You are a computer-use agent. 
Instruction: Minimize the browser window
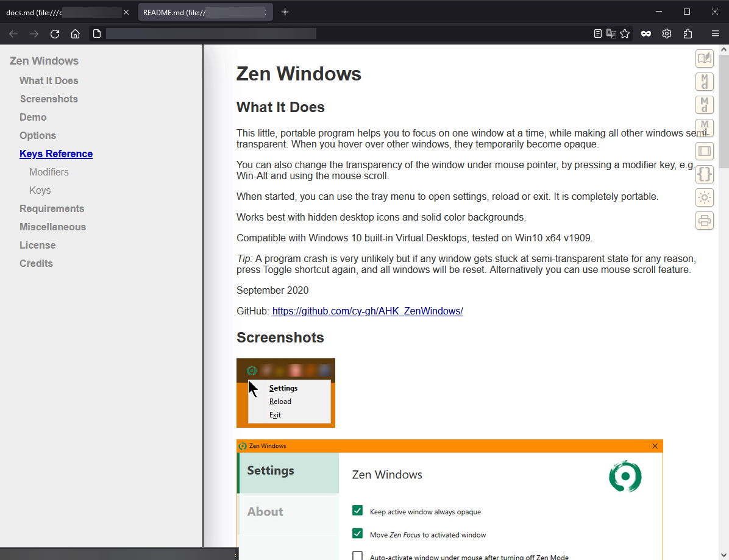click(659, 12)
